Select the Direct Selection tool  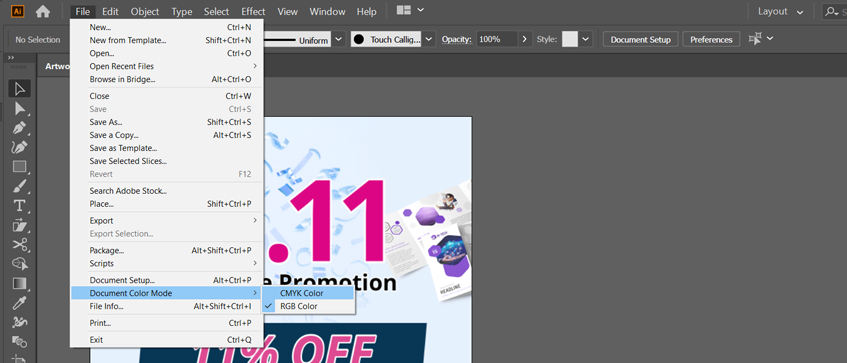[x=19, y=109]
